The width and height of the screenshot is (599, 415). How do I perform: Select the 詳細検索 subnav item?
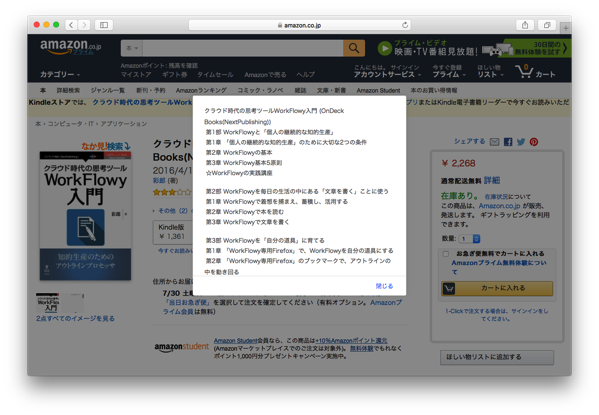[x=68, y=90]
